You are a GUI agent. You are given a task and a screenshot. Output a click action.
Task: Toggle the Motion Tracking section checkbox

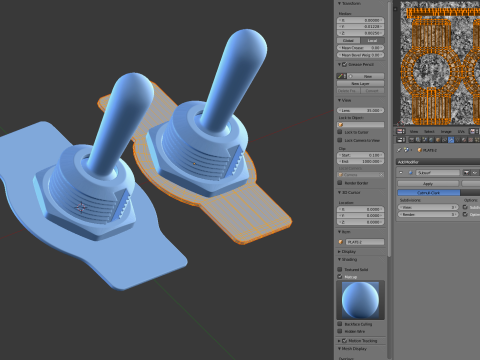[345, 341]
